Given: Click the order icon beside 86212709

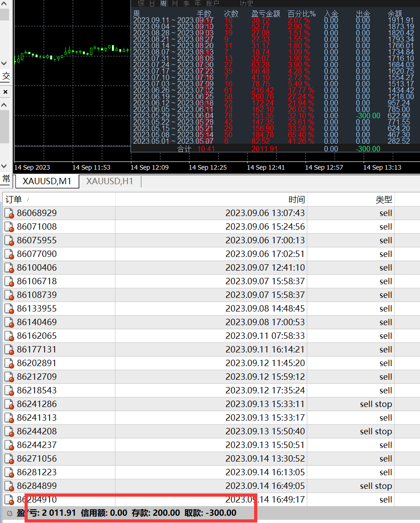Looking at the screenshot, I should pos(9,377).
